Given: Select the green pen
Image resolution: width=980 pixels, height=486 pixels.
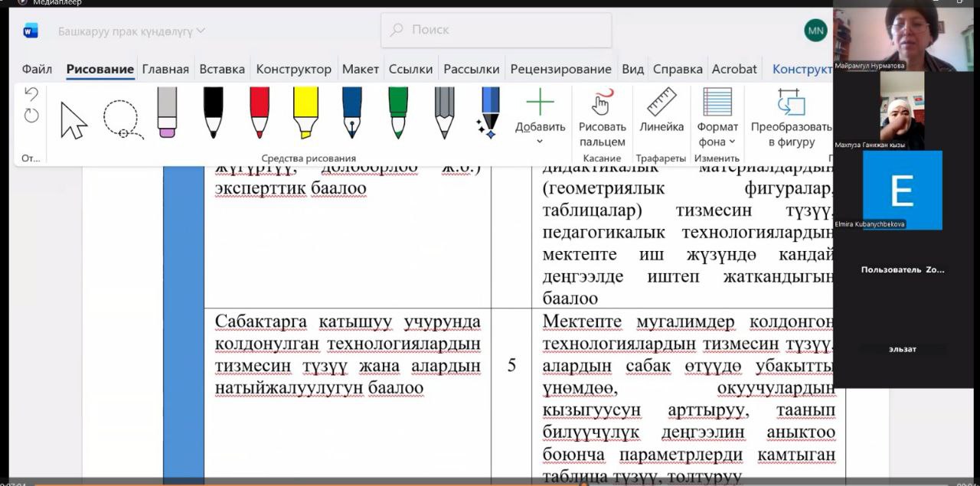Looking at the screenshot, I should pyautogui.click(x=398, y=113).
